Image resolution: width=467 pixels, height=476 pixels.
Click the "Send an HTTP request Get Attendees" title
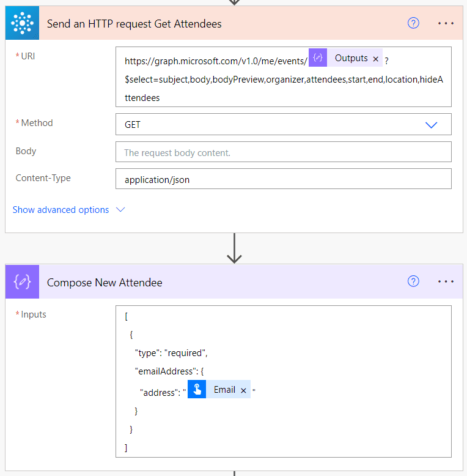tap(134, 24)
